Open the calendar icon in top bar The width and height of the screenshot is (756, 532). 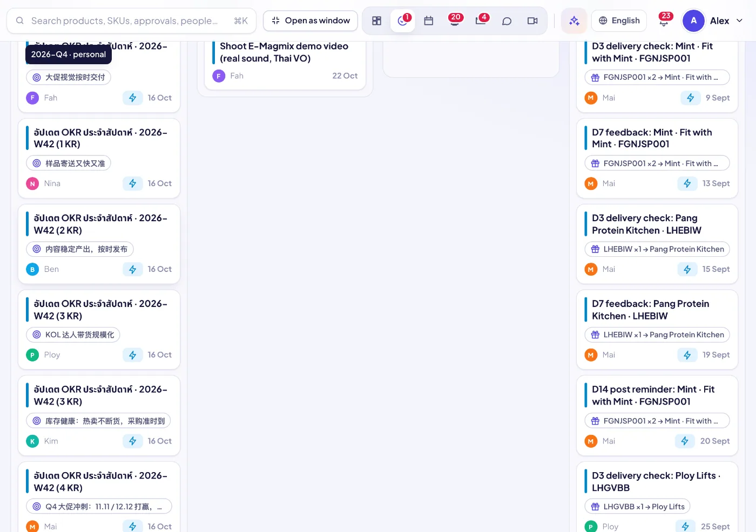429,21
